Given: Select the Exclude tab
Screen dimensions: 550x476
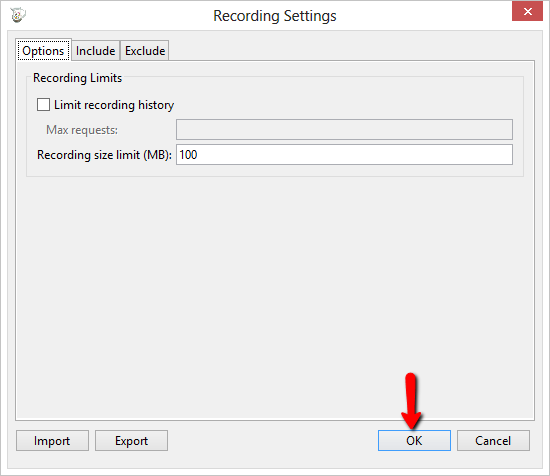Looking at the screenshot, I should point(145,51).
